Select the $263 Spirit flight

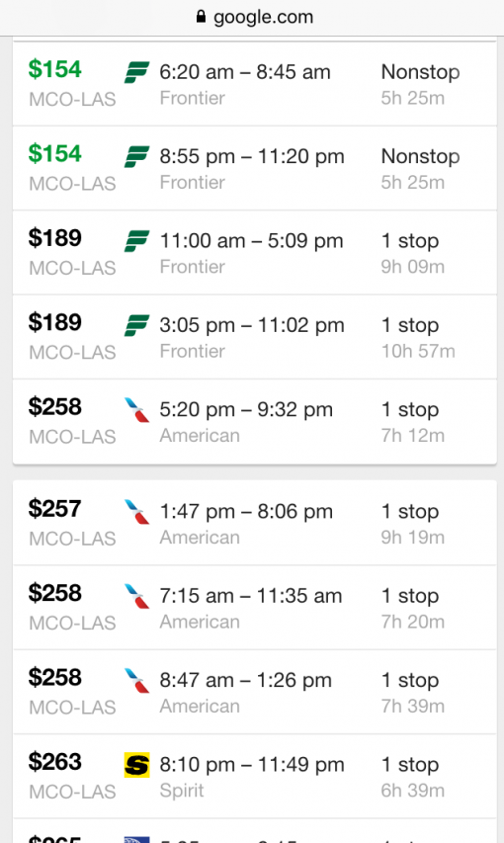point(254,777)
